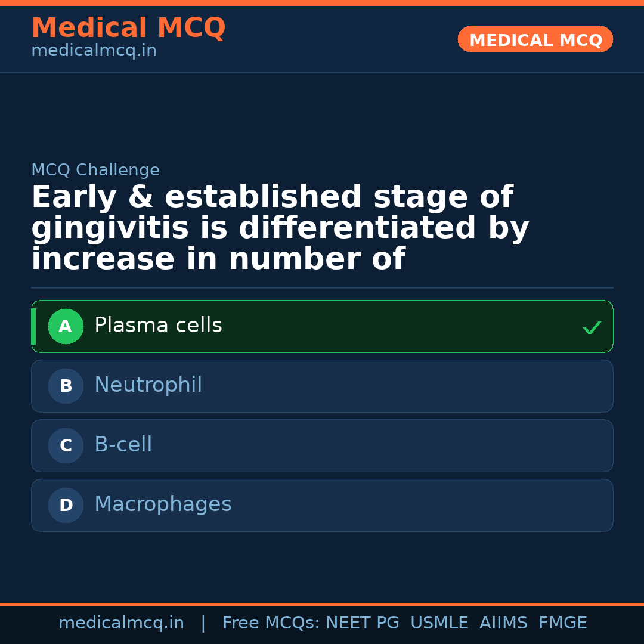Click the C letter circle icon
Image resolution: width=644 pixels, height=644 pixels.
coord(66,445)
